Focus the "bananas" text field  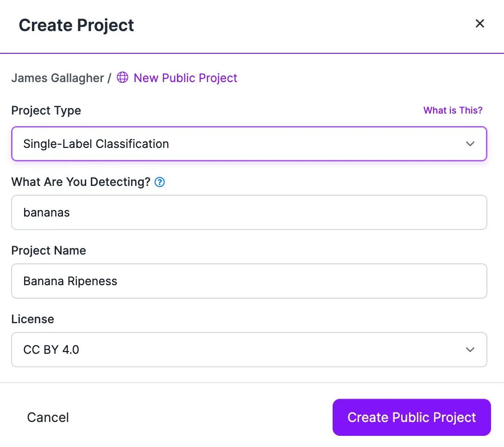(249, 212)
